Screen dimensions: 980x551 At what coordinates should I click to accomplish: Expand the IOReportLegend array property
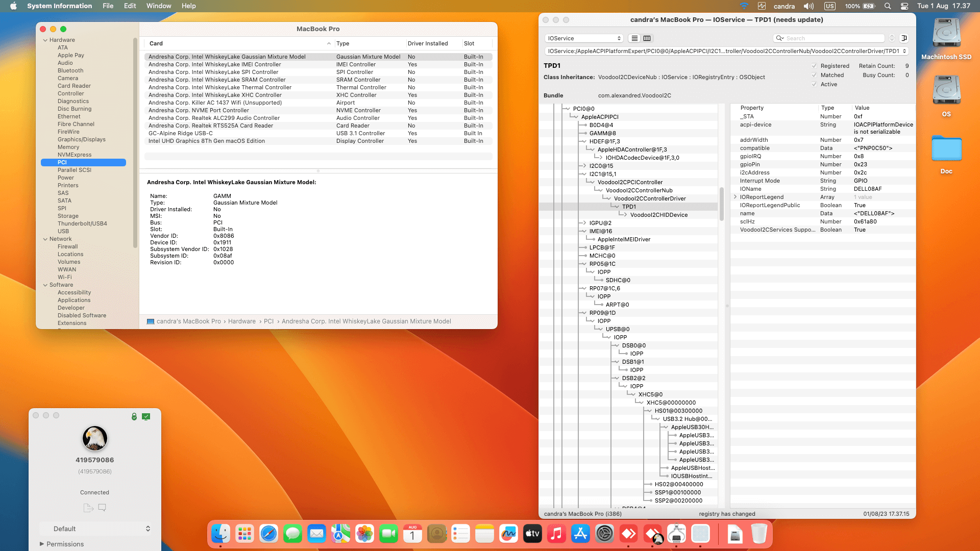(x=735, y=197)
